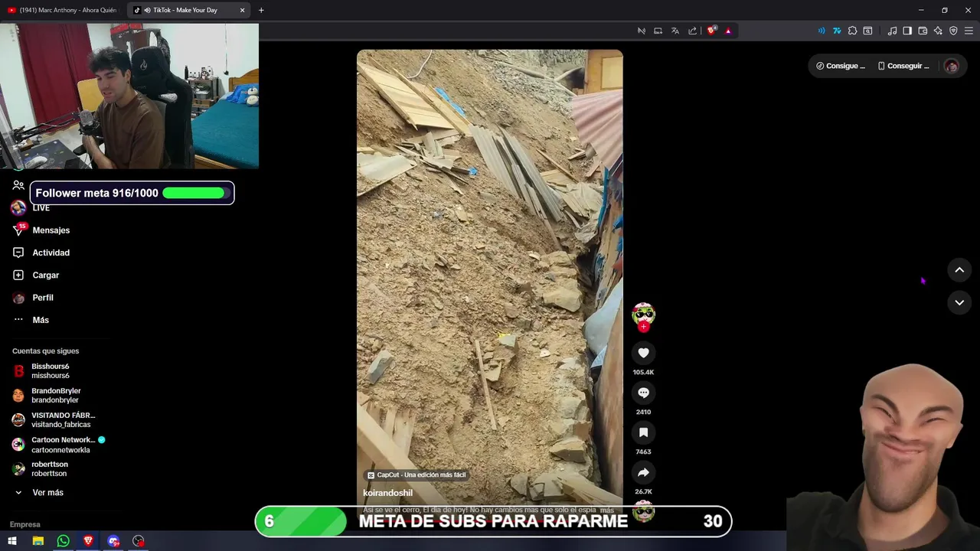
Task: Open the Leo AI sparkle icon
Action: pos(938,31)
